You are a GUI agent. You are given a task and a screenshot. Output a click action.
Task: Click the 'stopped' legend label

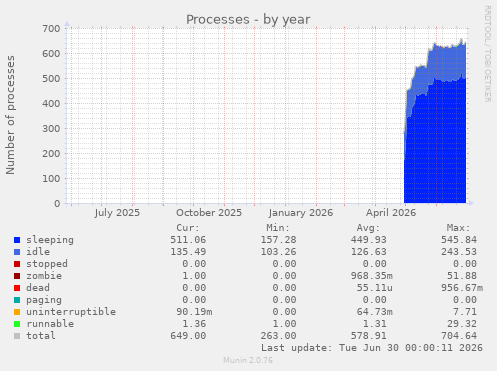pyautogui.click(x=47, y=264)
